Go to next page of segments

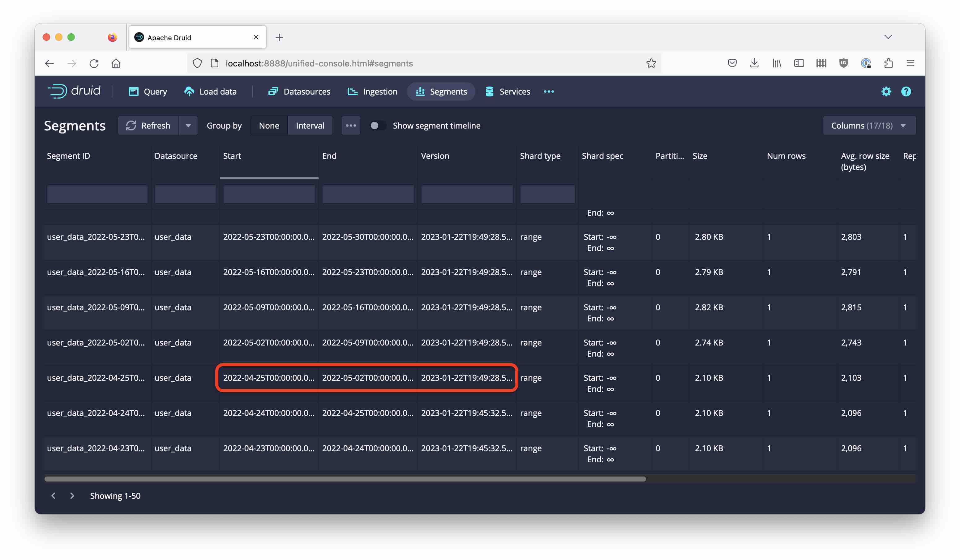click(72, 495)
